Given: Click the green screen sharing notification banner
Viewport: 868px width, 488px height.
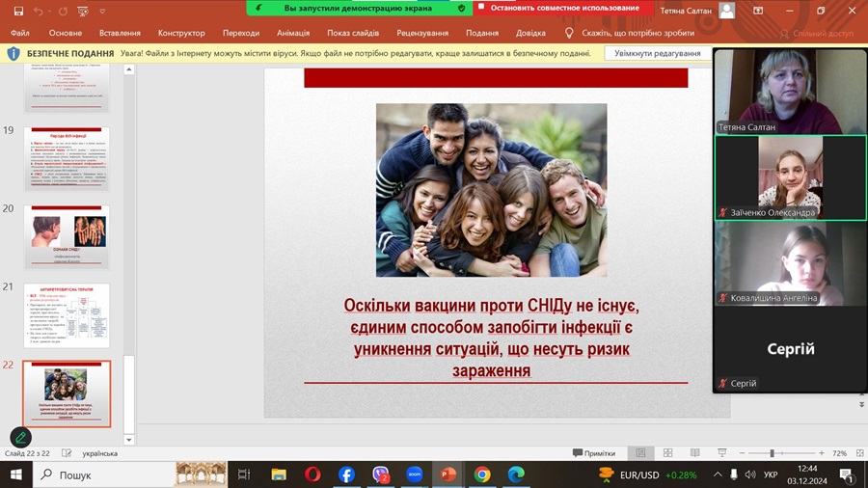Looking at the screenshot, I should (x=359, y=8).
